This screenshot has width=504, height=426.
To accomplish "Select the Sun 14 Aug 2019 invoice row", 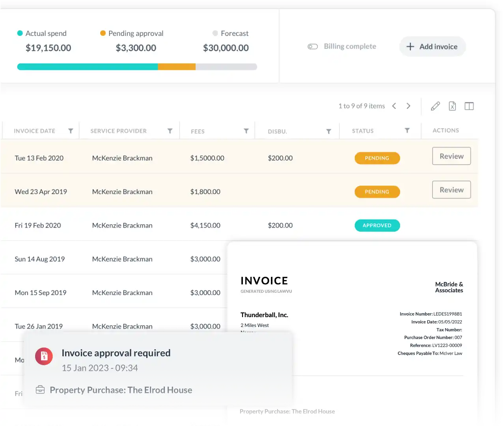I will coord(39,259).
